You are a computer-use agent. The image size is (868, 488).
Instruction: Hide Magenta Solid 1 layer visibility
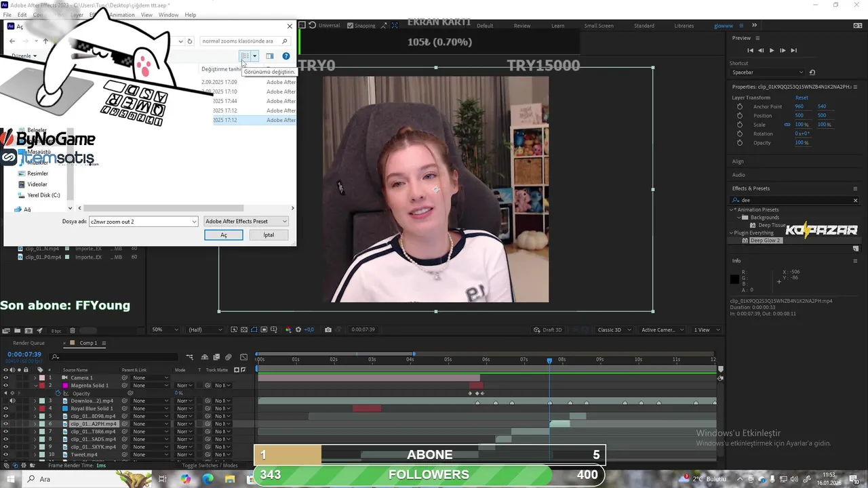5,385
